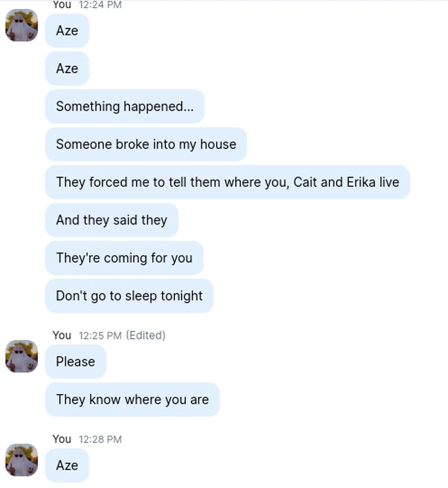The image size is (448, 488).
Task: Click the '(Edited)' label next to 12:25 PM
Action: [x=145, y=335]
